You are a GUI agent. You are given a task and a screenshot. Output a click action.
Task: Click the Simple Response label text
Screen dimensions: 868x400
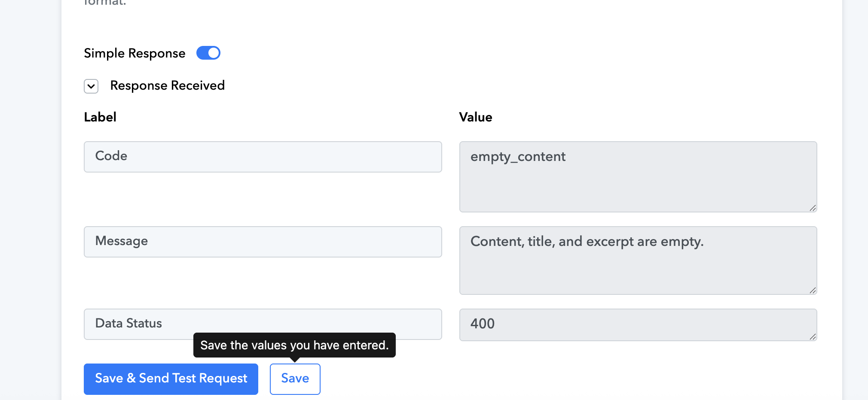tap(134, 53)
